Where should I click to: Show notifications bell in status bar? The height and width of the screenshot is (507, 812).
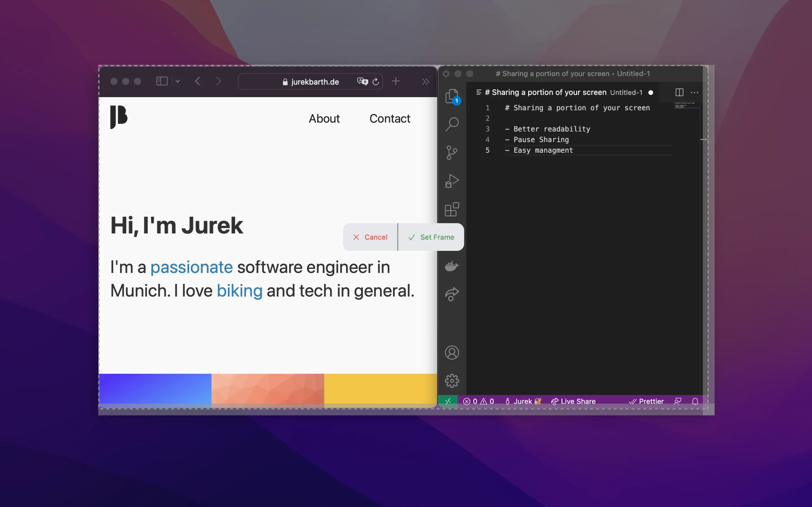(x=695, y=401)
